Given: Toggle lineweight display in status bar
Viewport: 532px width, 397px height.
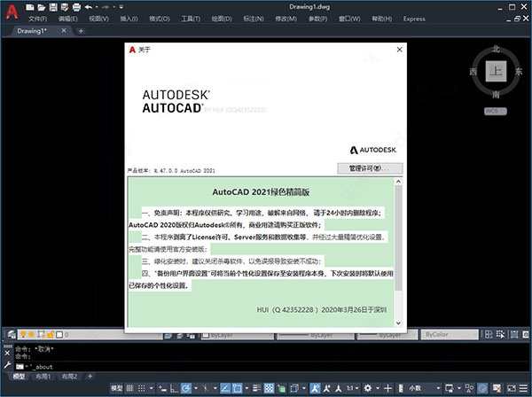Looking at the screenshot, I should pos(257,388).
